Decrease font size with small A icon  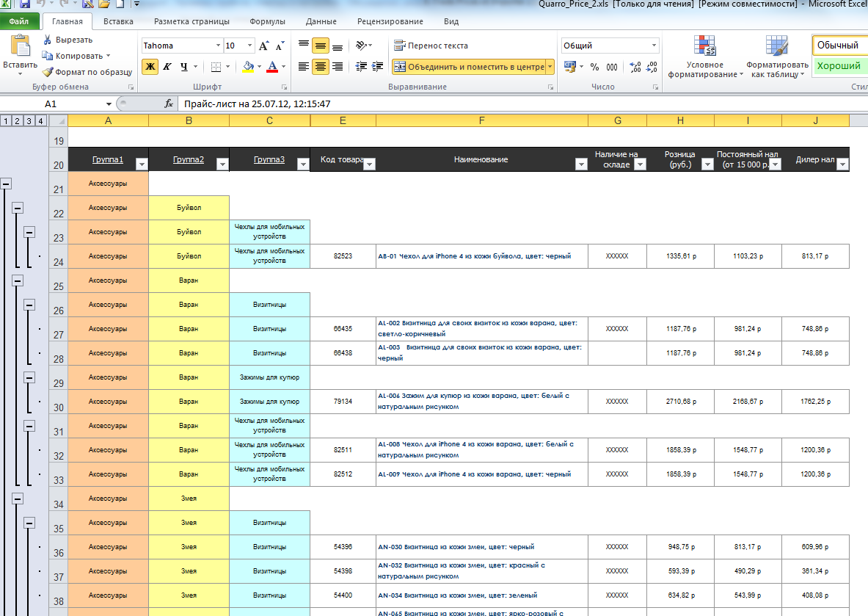tap(280, 46)
